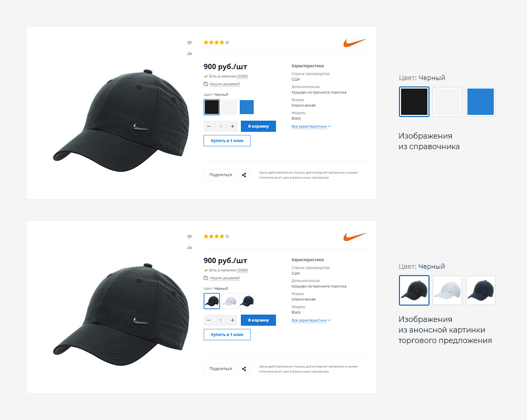527x420 pixels.
Task: Click the compare chart icon in the bottom card
Action: click(x=190, y=247)
